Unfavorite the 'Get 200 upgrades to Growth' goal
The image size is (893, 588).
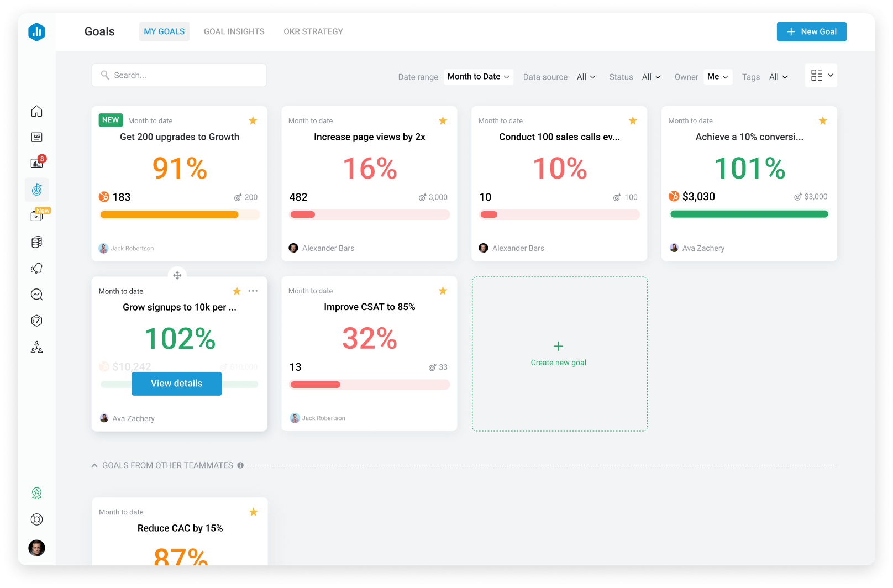coord(253,120)
